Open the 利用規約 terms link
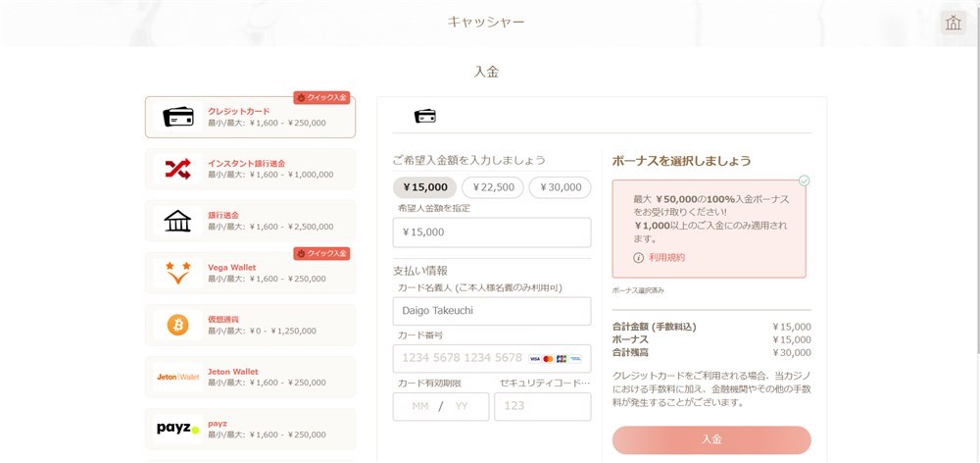This screenshot has height=463, width=980. click(666, 257)
